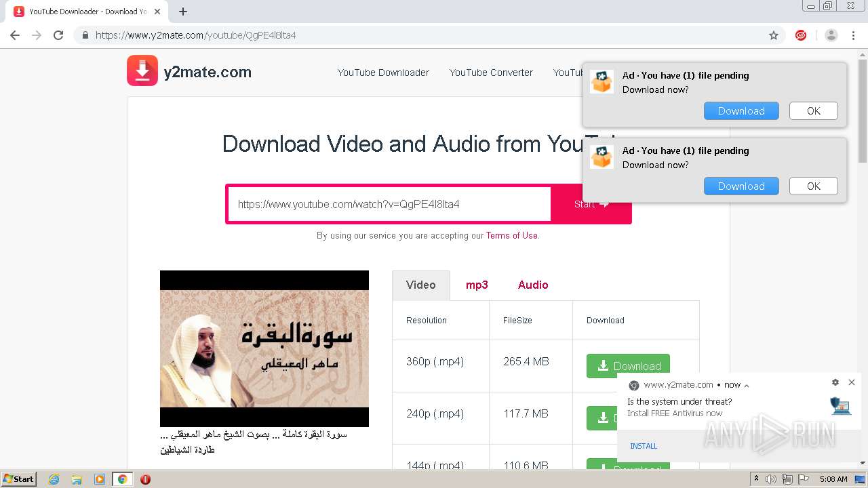Click the network tray icon
The width and height of the screenshot is (868, 488).
pos(787,479)
